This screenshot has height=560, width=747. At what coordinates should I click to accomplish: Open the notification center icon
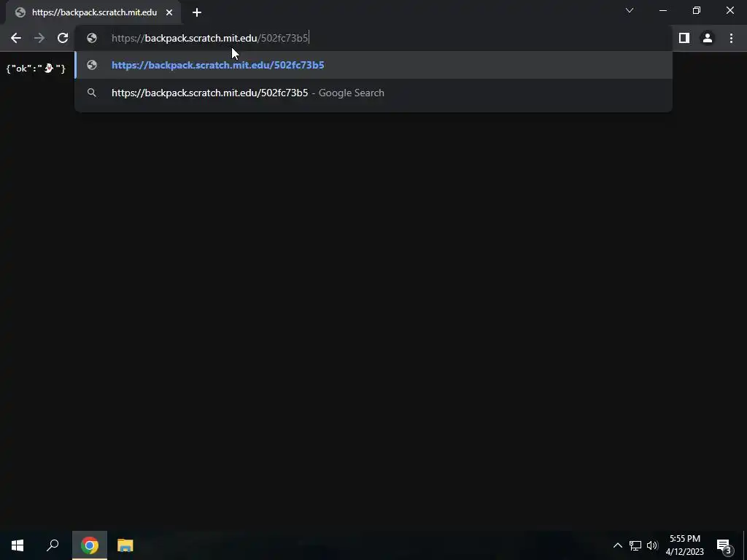(x=723, y=545)
